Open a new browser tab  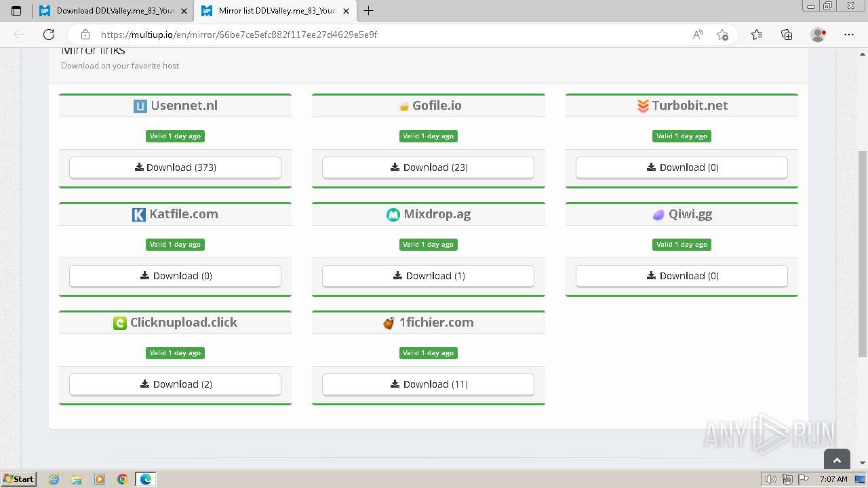369,11
